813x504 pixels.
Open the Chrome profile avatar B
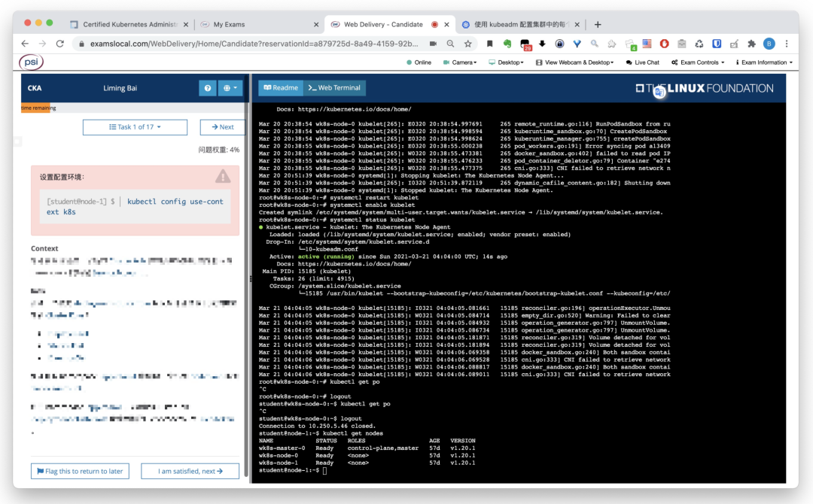[769, 44]
